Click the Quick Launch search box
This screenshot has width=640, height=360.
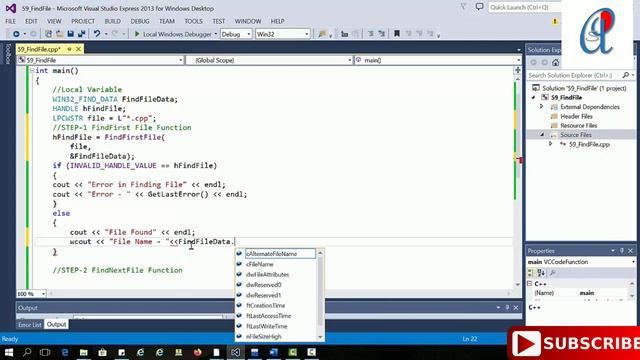[525, 7]
